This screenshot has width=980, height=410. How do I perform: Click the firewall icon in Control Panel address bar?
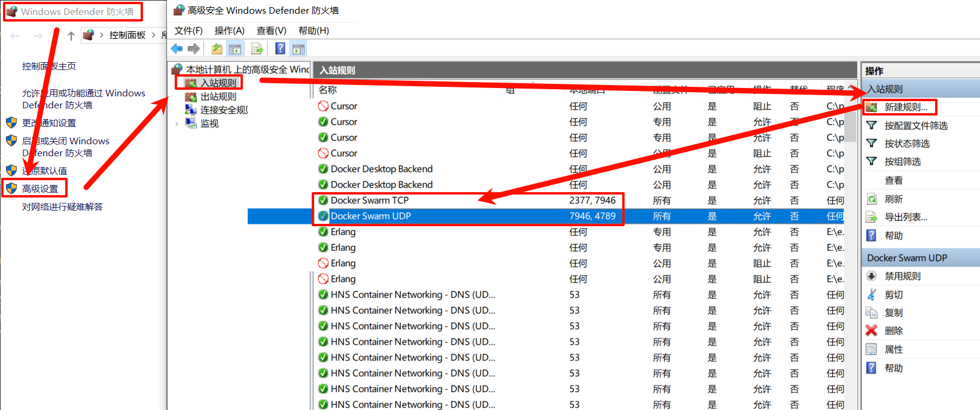tap(89, 35)
